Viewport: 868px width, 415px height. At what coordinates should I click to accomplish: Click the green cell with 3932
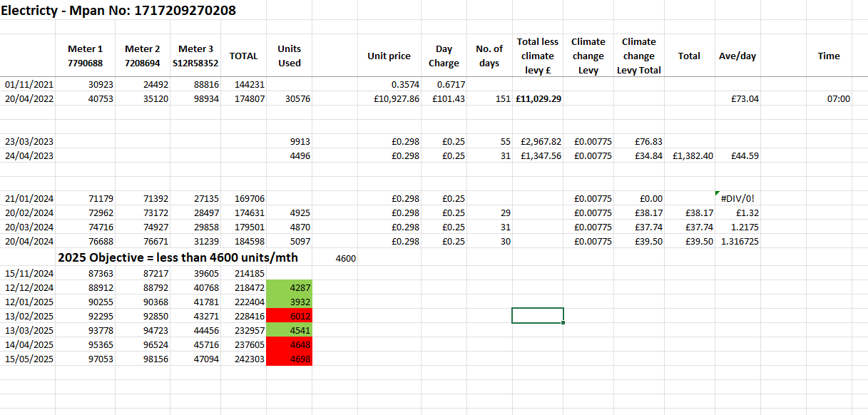point(289,301)
